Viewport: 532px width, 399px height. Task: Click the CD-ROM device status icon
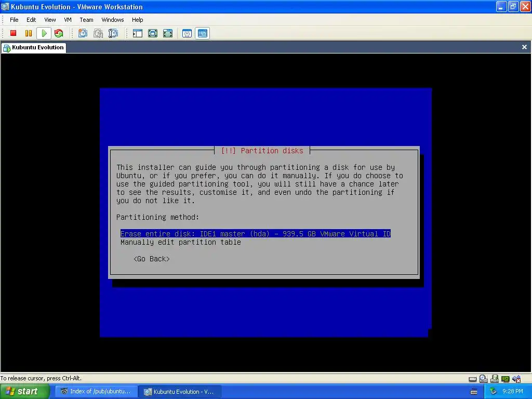point(484,379)
